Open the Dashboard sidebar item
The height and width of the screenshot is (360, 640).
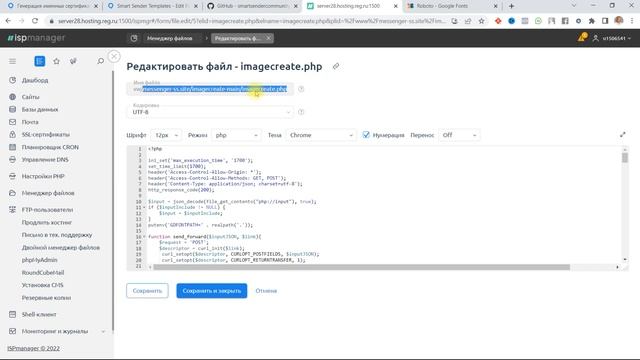pos(35,80)
